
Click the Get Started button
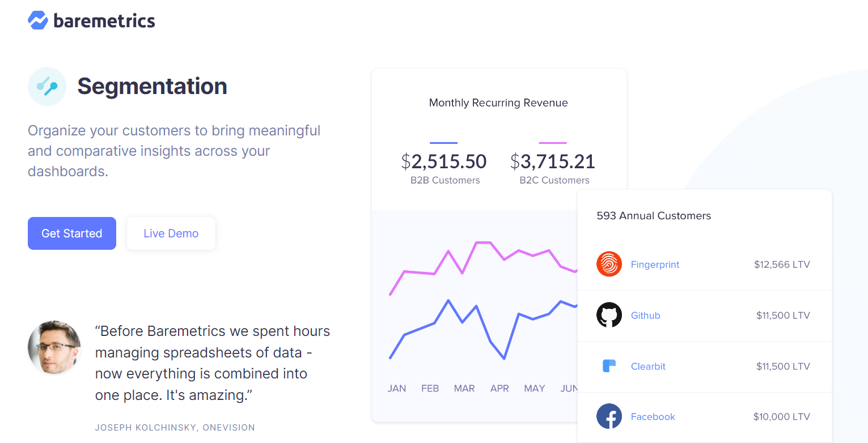pos(72,233)
